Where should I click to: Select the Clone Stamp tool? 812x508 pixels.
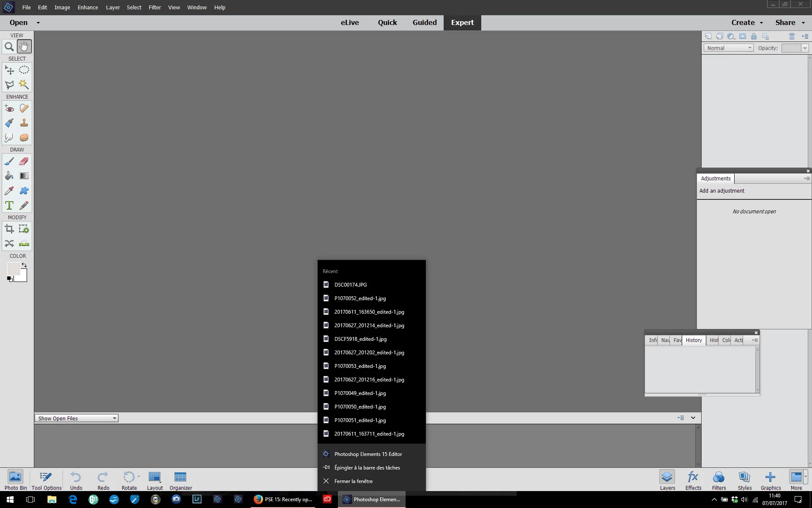coord(24,123)
